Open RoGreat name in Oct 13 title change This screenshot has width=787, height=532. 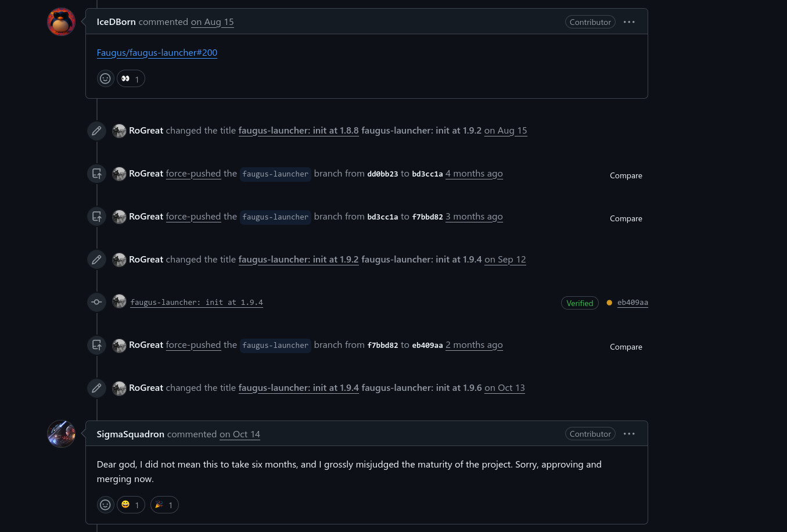146,388
